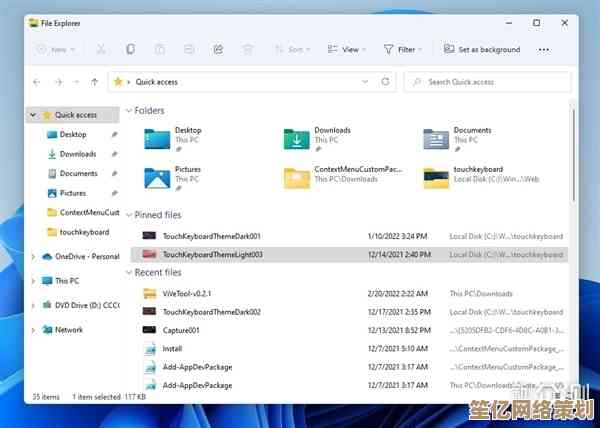Collapse the Pinned files section
The width and height of the screenshot is (600, 428).
(127, 215)
